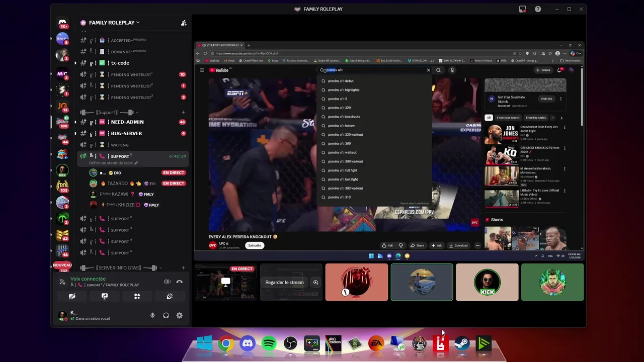The image size is (644, 362).
Task: Add channel plus next to SERVER INFO GTA5
Action: (183, 268)
